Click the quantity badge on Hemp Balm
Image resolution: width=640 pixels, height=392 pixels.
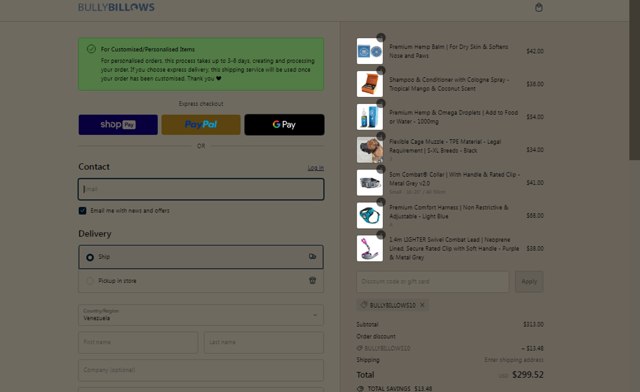[381, 38]
